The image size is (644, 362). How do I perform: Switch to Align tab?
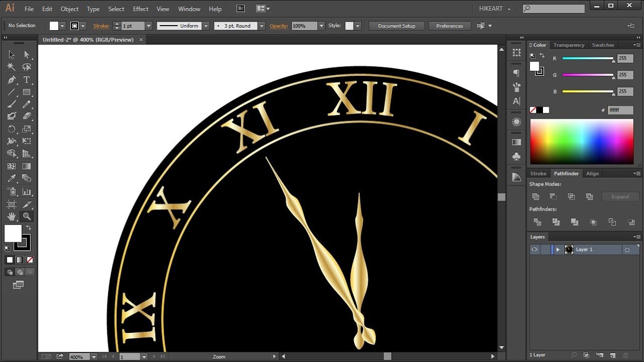(x=592, y=173)
